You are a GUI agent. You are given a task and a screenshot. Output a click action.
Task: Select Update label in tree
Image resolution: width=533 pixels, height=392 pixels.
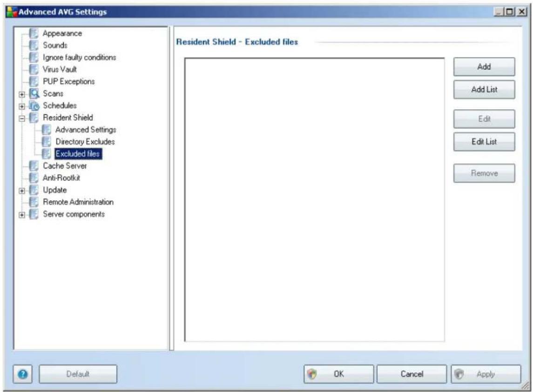click(x=54, y=190)
